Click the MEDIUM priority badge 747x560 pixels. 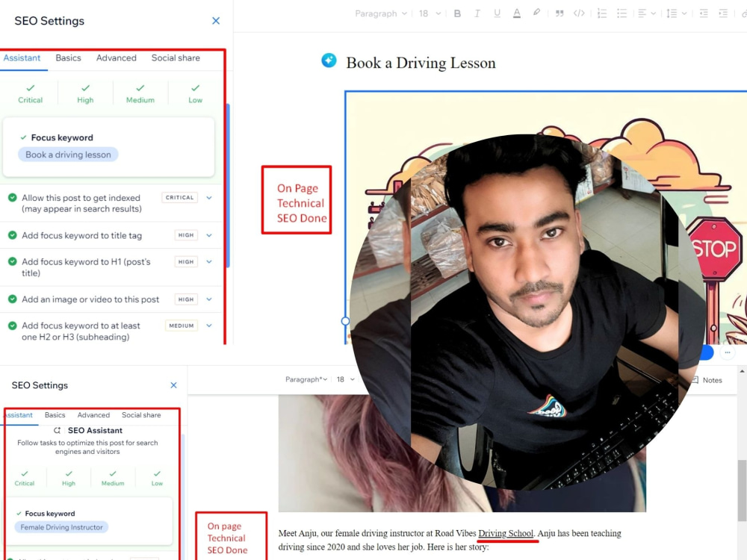coord(182,326)
